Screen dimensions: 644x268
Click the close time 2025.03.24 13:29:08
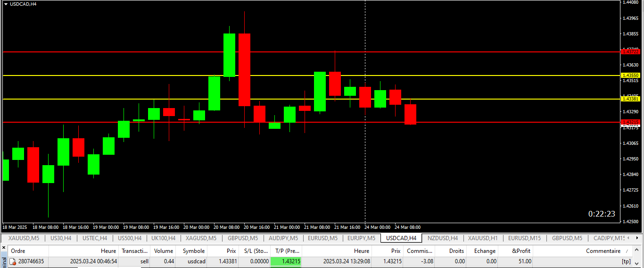[x=347, y=261]
